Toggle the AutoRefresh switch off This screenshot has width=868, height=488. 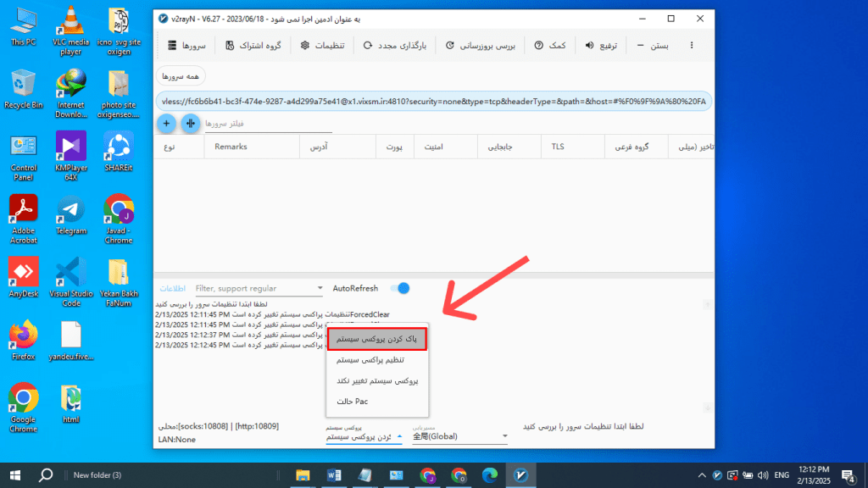pos(400,288)
